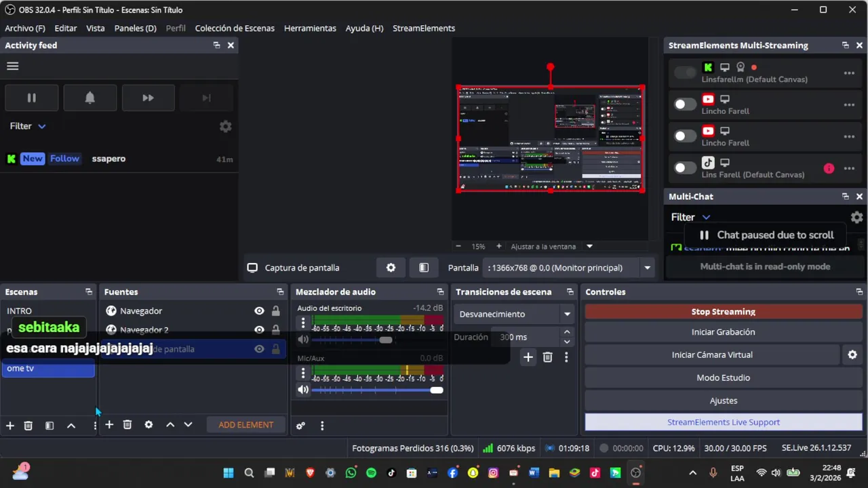Click the bell mute-alerts button
Image resolution: width=868 pixels, height=488 pixels.
click(90, 98)
